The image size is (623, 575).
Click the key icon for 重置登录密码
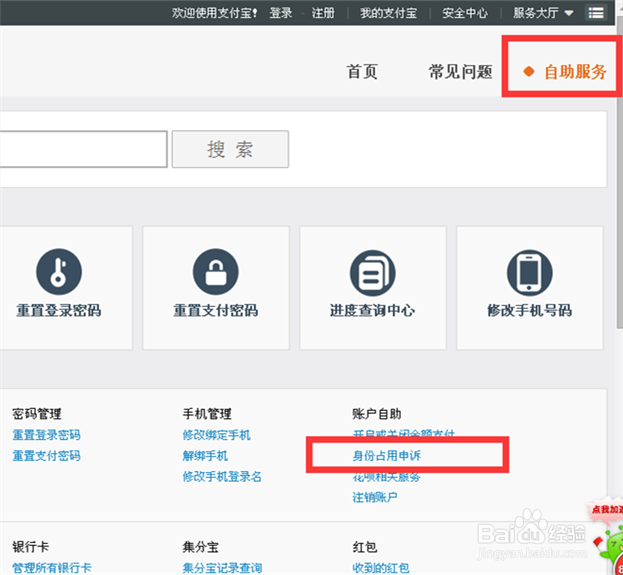pos(59,272)
